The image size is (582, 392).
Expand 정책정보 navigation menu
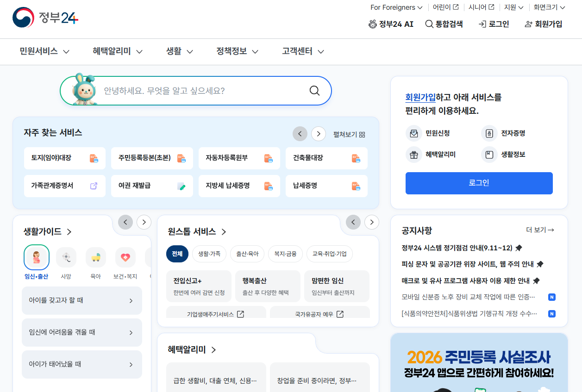coord(238,51)
